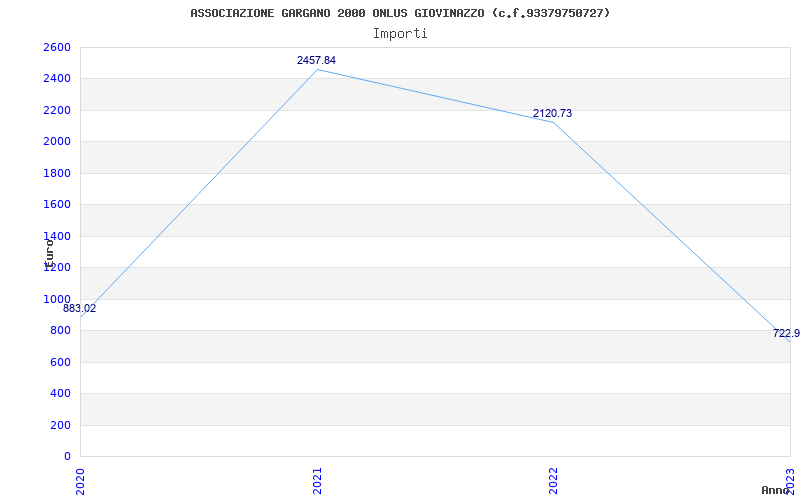
Task: Click the 883.02 data label
Action: coord(80,308)
